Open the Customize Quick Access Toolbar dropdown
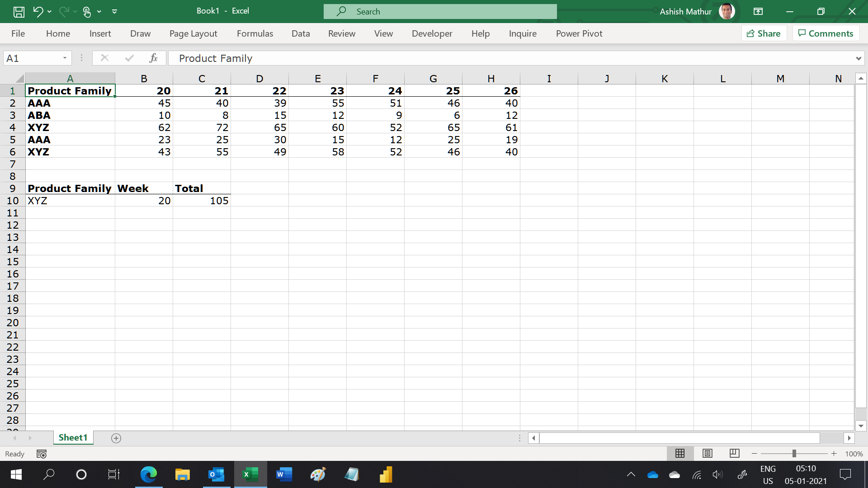The image size is (868, 488). [x=115, y=12]
